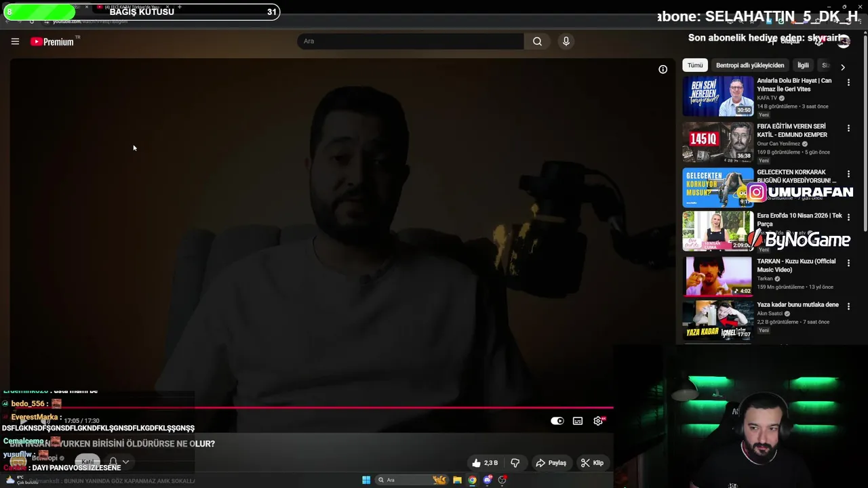Open options menu for 'Anılarla Dolu Bir Hayat'
The width and height of the screenshot is (868, 488).
click(848, 82)
